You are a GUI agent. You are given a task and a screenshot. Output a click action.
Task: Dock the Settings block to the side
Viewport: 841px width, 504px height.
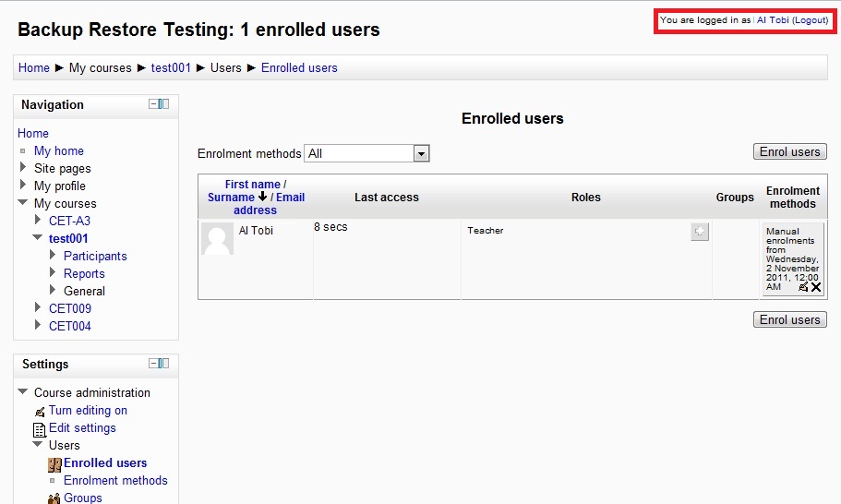tap(163, 364)
